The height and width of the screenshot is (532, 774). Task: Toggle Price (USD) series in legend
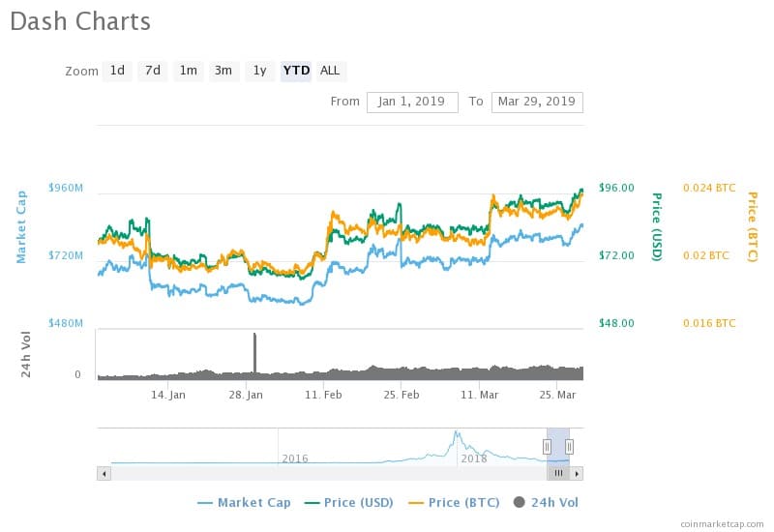point(349,503)
